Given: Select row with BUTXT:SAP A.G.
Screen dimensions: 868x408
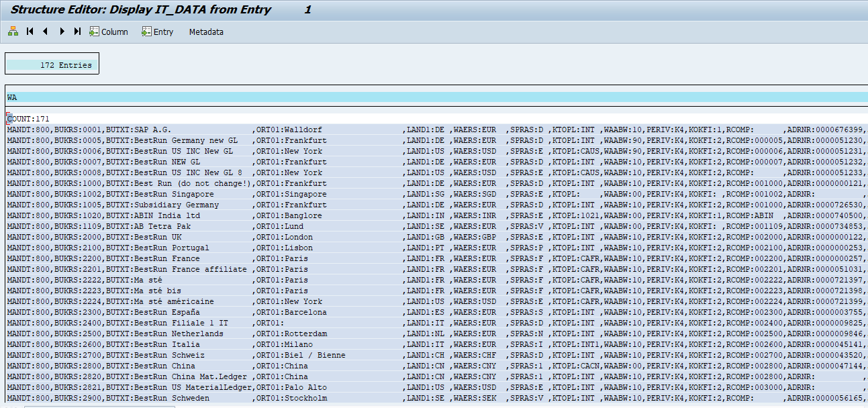Looking at the screenshot, I should 436,130.
